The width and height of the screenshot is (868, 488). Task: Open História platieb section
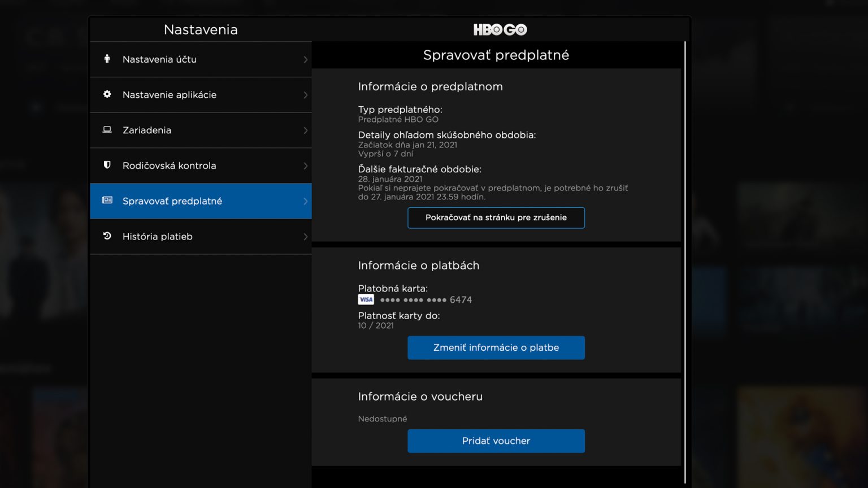[201, 237]
